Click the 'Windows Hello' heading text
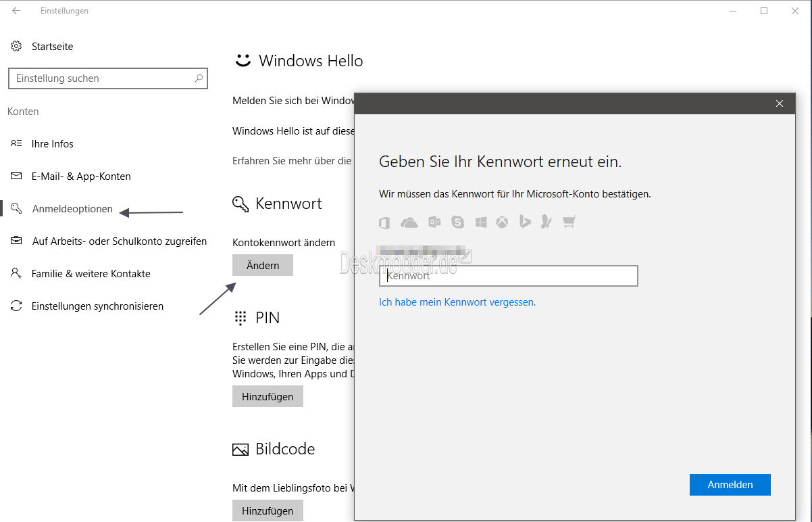The height and width of the screenshot is (522, 812). point(311,61)
